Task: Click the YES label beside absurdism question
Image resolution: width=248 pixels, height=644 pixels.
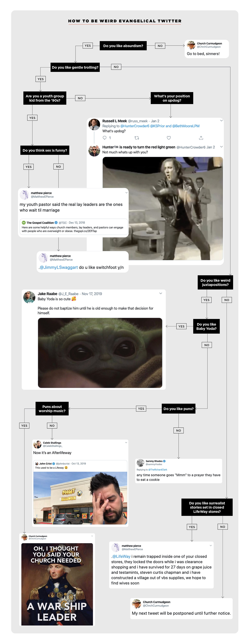Action: click(x=88, y=45)
